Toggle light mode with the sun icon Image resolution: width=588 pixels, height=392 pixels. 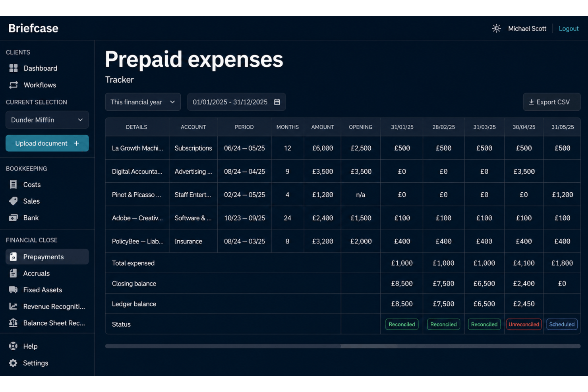tap(496, 29)
